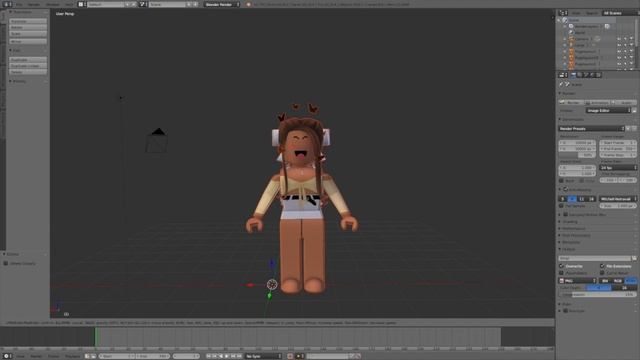Click the resolution percentage slider
The width and height of the screenshot is (640, 360).
577,155
